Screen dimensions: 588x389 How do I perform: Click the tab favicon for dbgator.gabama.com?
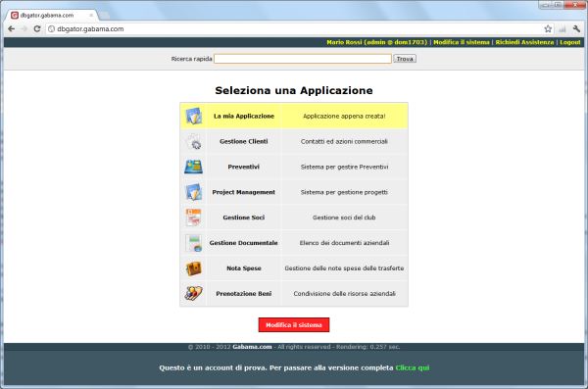point(15,16)
